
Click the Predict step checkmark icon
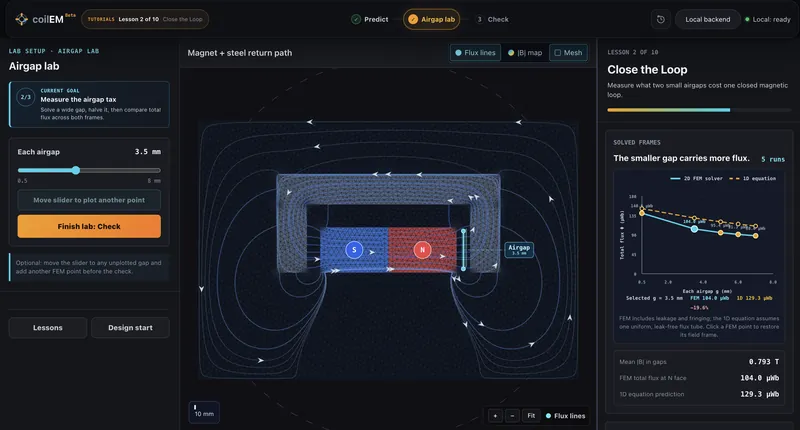[x=356, y=19]
